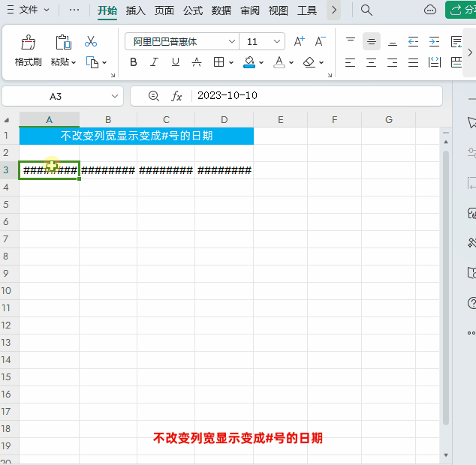This screenshot has width=476, height=465.
Task: Open the font size dropdown
Action: (x=276, y=41)
